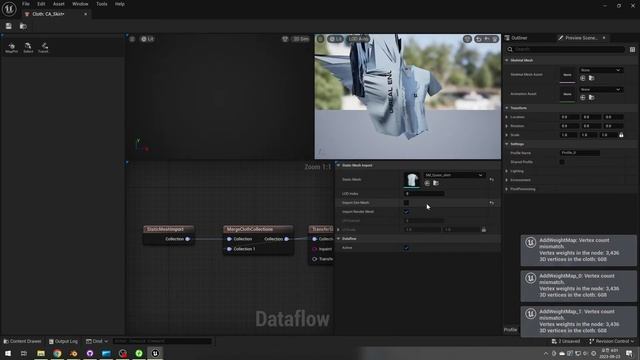Open the hamburger menu of the 2D viewport
Viewport: 640px width, 360px height.
(x=132, y=39)
